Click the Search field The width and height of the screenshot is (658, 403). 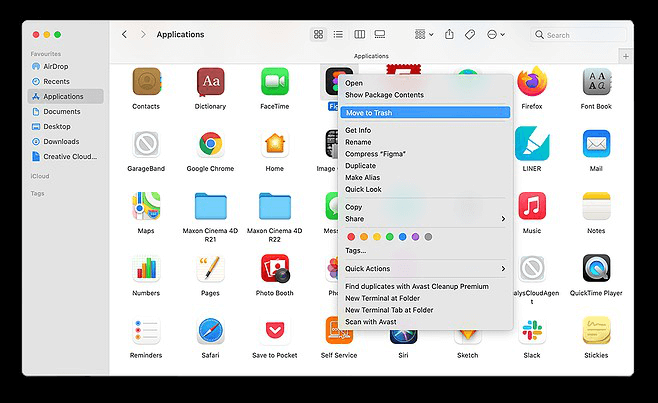coord(578,35)
